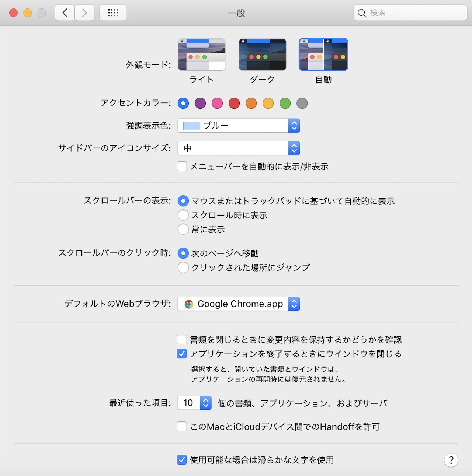Viewport: 472px width, 476px height.
Task: Select the 自動 appearance mode
Action: click(323, 55)
